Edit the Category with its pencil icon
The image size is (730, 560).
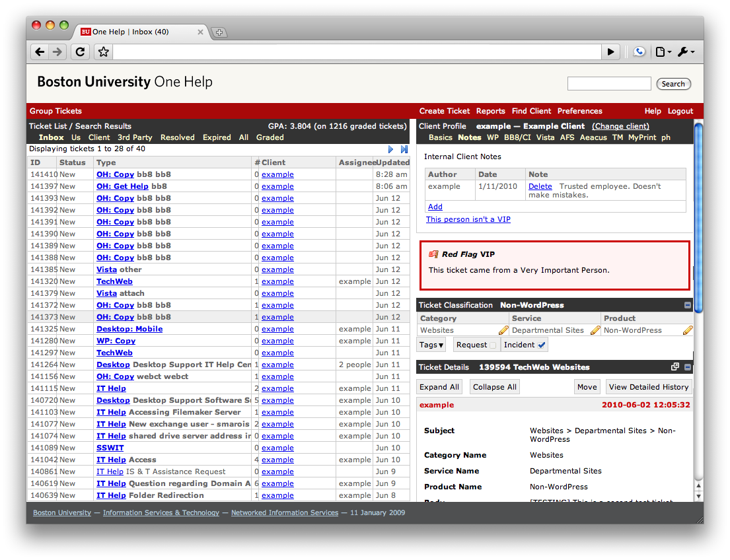tap(503, 330)
